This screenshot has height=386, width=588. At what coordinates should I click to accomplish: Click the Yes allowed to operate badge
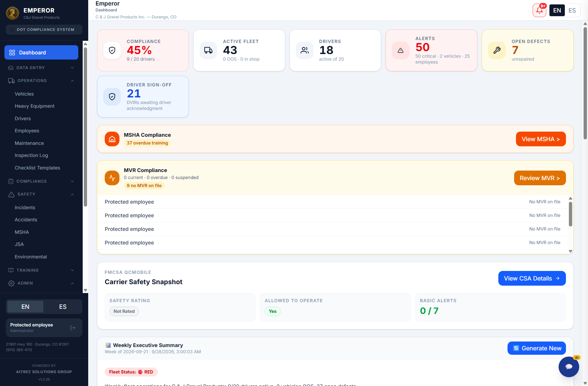click(273, 311)
